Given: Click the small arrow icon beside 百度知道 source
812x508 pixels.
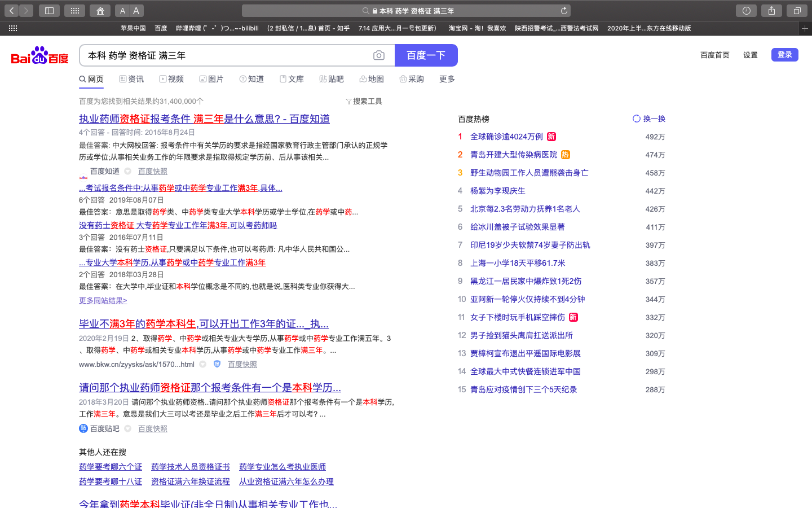Looking at the screenshot, I should click(128, 172).
